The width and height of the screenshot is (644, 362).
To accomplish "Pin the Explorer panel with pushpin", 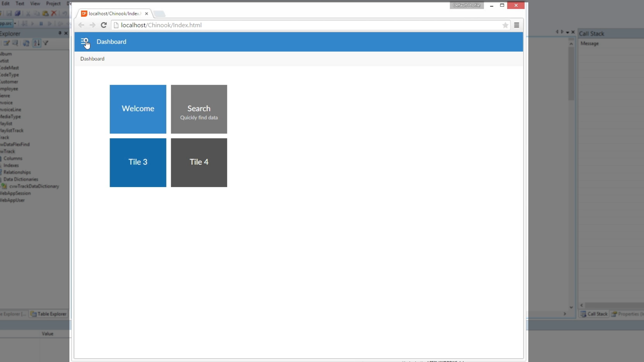I will [60, 33].
